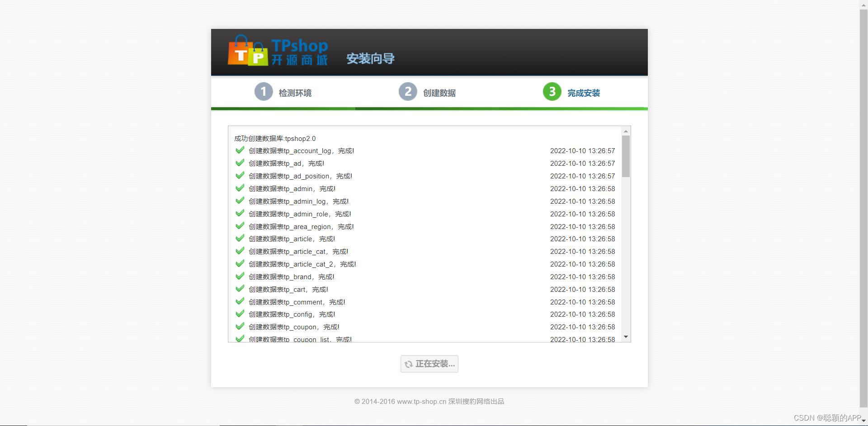The image size is (868, 426).
Task: Select step 2 创建数据 circle icon
Action: pos(408,91)
